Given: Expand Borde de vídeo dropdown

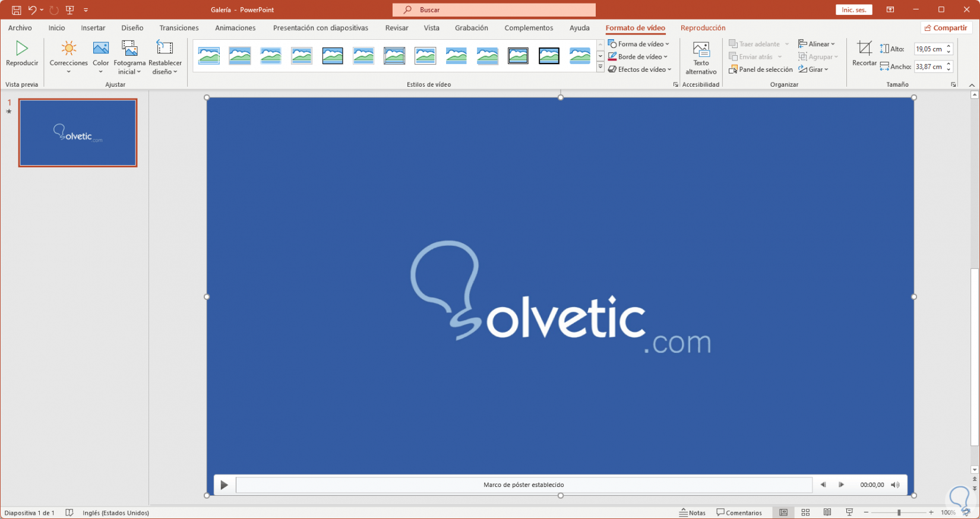Looking at the screenshot, I should 638,57.
